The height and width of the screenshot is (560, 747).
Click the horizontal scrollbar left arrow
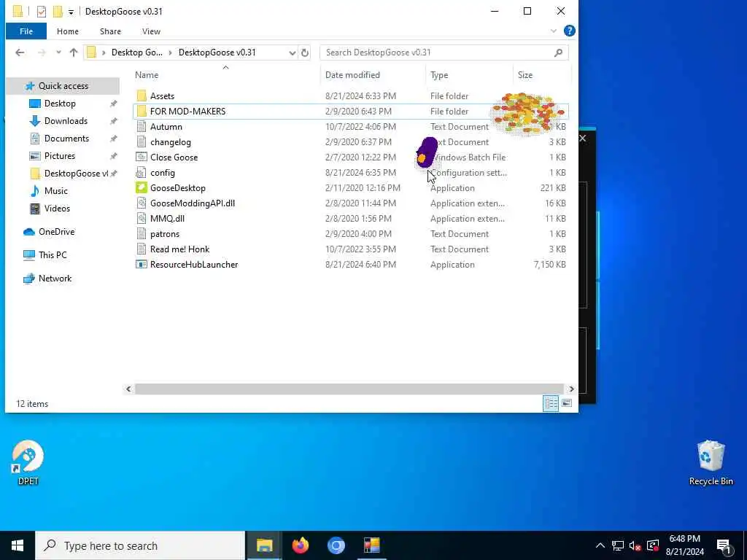pyautogui.click(x=128, y=389)
